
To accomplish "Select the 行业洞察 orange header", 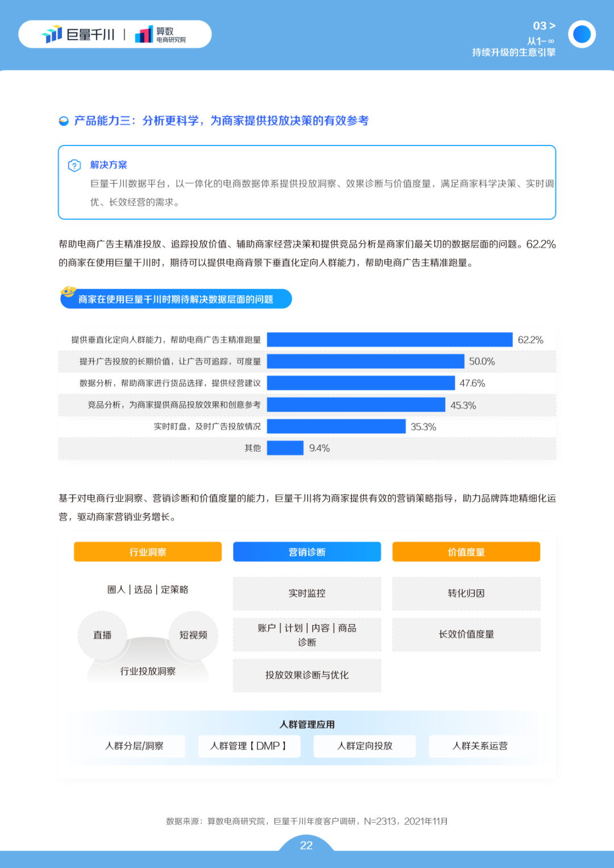I will 148,552.
